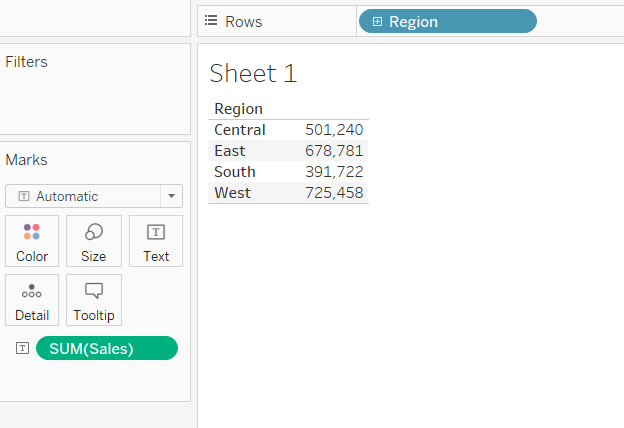Screen dimensions: 624x428
Task: Click the Size marks card icon
Action: pos(94,232)
